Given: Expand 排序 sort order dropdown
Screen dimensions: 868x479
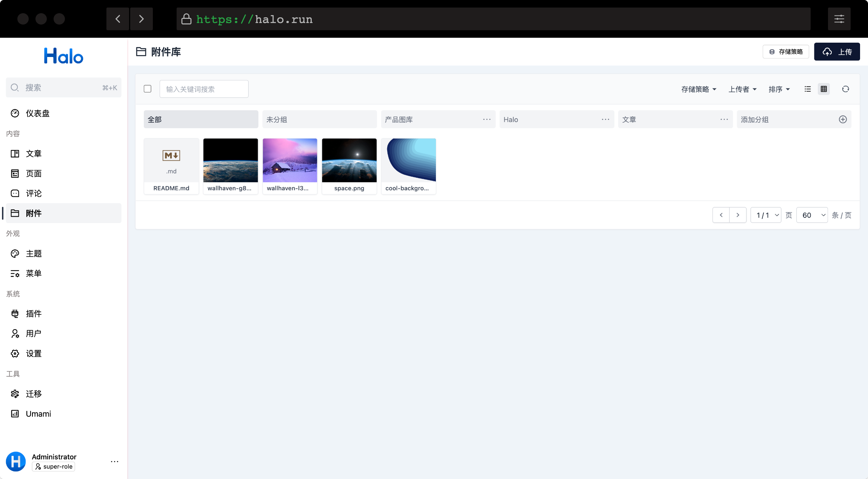Looking at the screenshot, I should point(779,88).
